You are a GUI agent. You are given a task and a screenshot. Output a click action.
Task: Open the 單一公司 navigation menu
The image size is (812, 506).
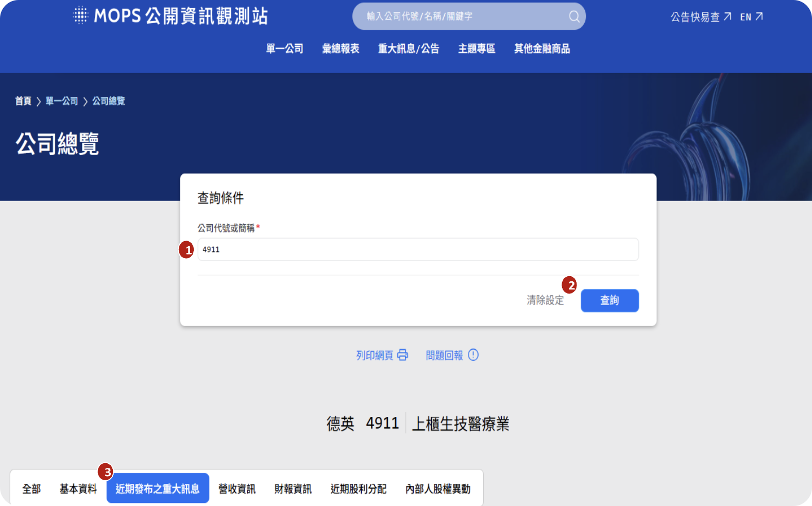[x=284, y=49]
